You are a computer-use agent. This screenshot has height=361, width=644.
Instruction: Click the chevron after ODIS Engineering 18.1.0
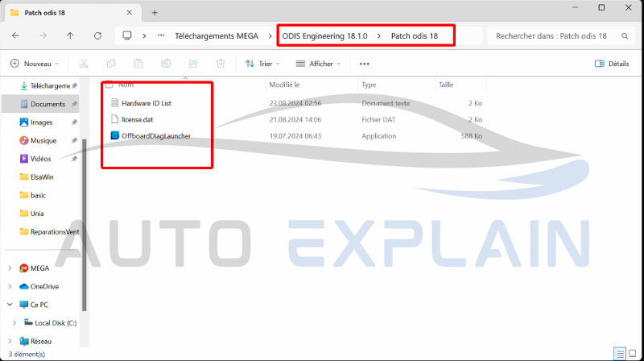coord(379,36)
